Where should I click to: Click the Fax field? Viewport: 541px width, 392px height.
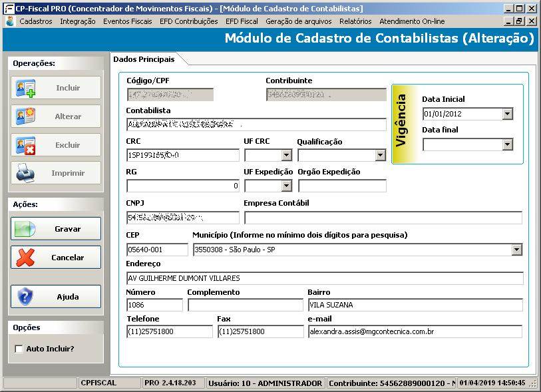click(261, 331)
